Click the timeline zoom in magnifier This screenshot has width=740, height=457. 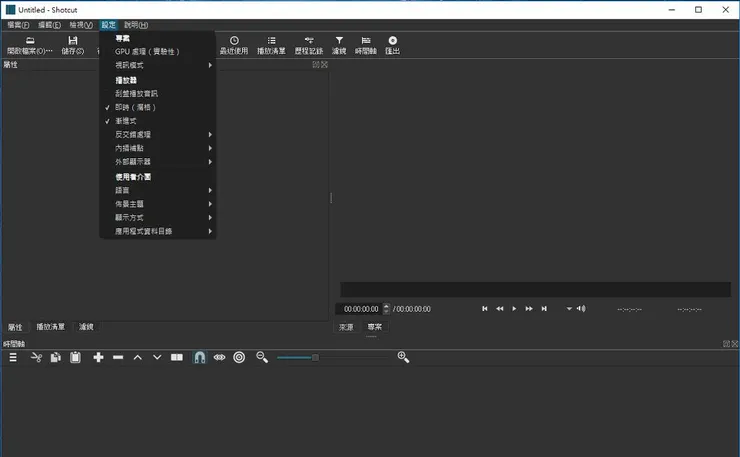pyautogui.click(x=403, y=357)
